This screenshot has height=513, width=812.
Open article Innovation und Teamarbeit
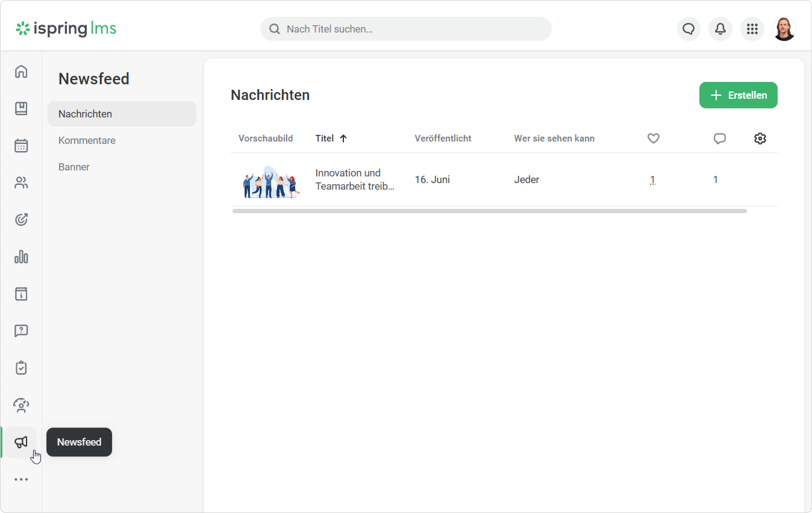click(x=355, y=179)
